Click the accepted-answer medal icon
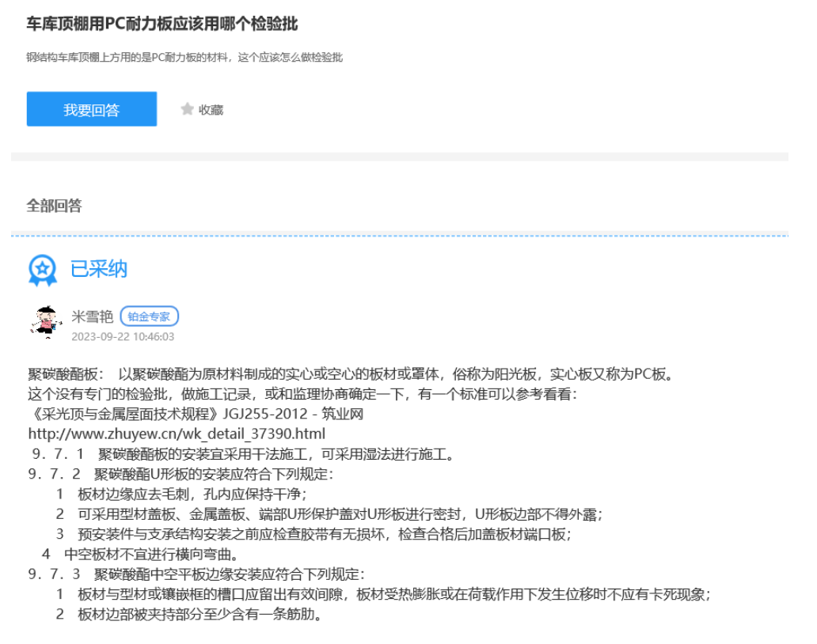 click(x=43, y=270)
